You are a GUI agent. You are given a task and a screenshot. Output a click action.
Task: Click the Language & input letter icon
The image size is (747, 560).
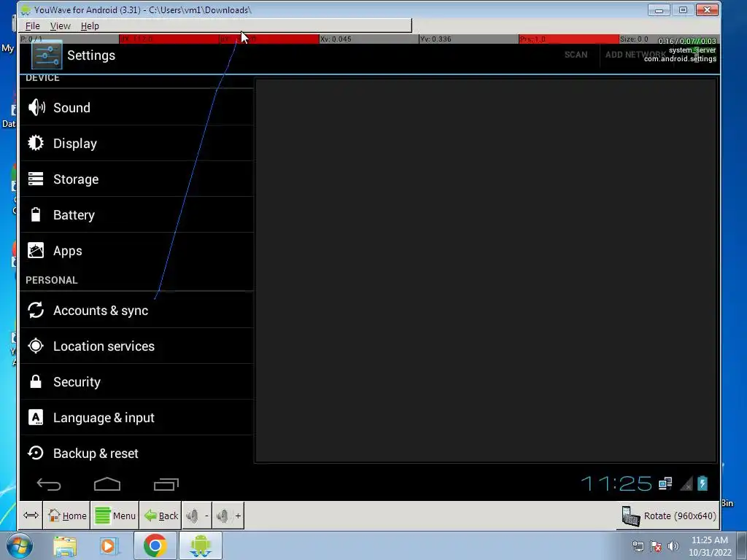(x=36, y=417)
